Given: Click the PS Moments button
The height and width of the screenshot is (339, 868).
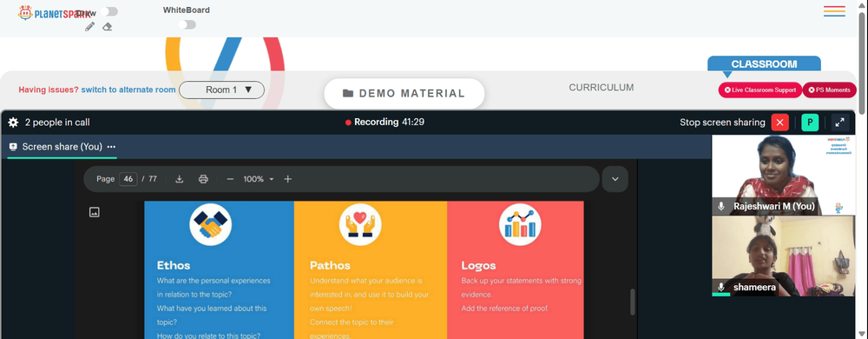Looking at the screenshot, I should (x=829, y=90).
